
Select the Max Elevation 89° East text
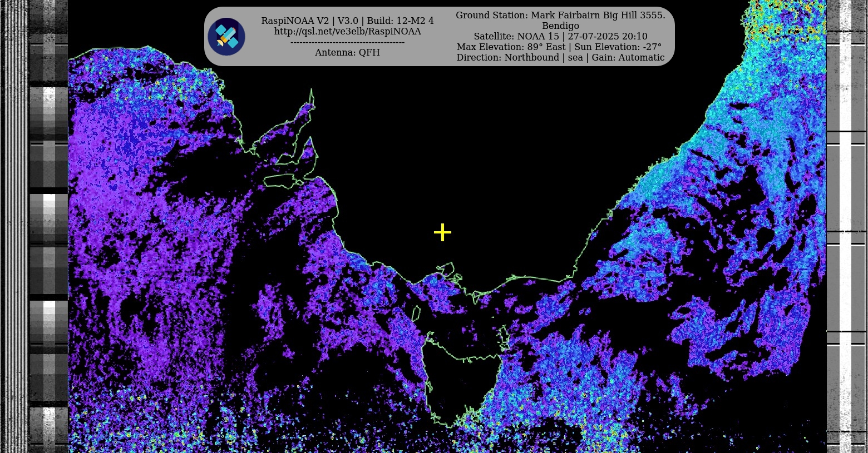coord(511,47)
